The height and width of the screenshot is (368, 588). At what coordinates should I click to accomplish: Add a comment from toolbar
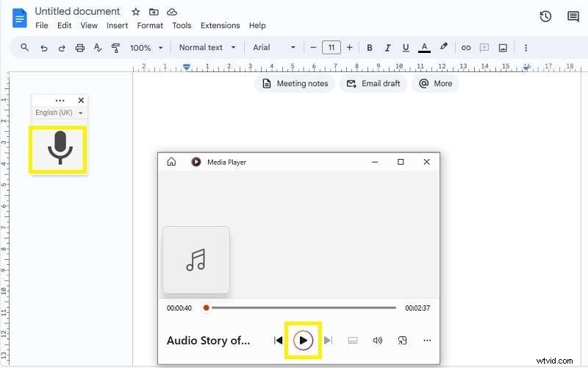pyautogui.click(x=484, y=48)
